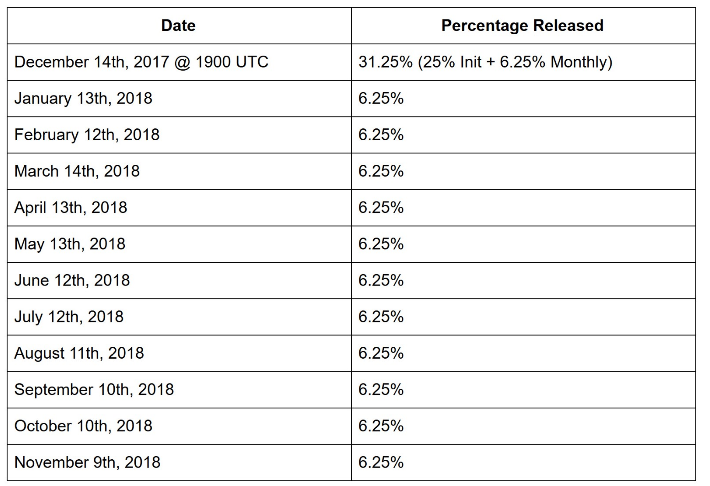Select the December 14th, 2017 date cell
710x486 pixels.
[141, 62]
